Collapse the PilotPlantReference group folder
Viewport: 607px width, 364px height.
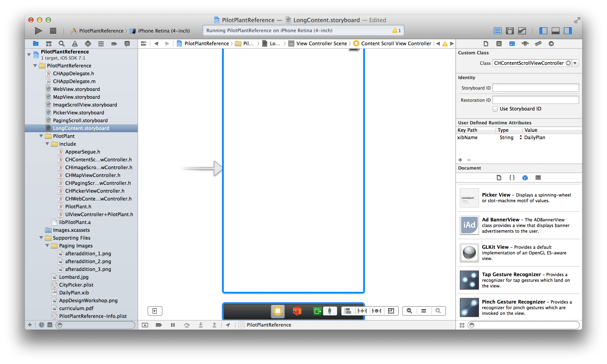click(35, 65)
